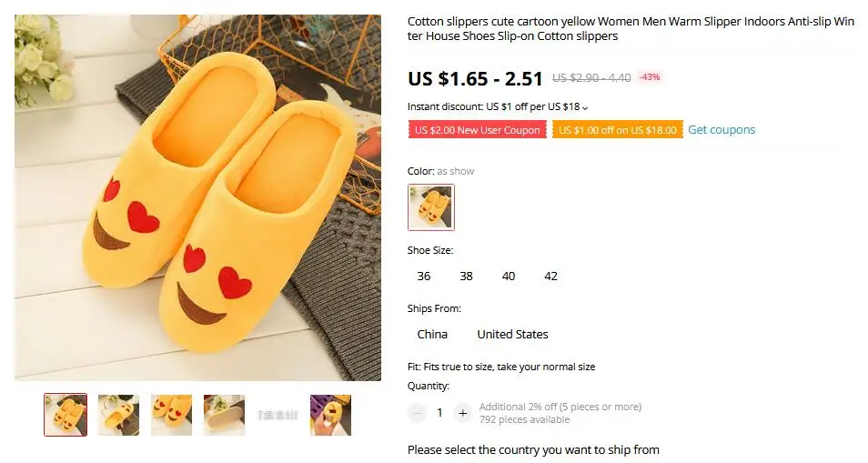Ship from China option

click(x=432, y=334)
